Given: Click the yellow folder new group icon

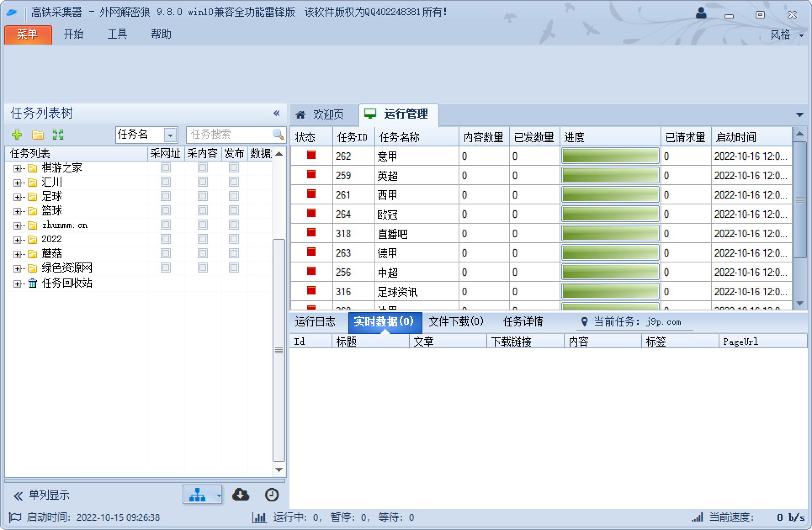Looking at the screenshot, I should (x=38, y=135).
